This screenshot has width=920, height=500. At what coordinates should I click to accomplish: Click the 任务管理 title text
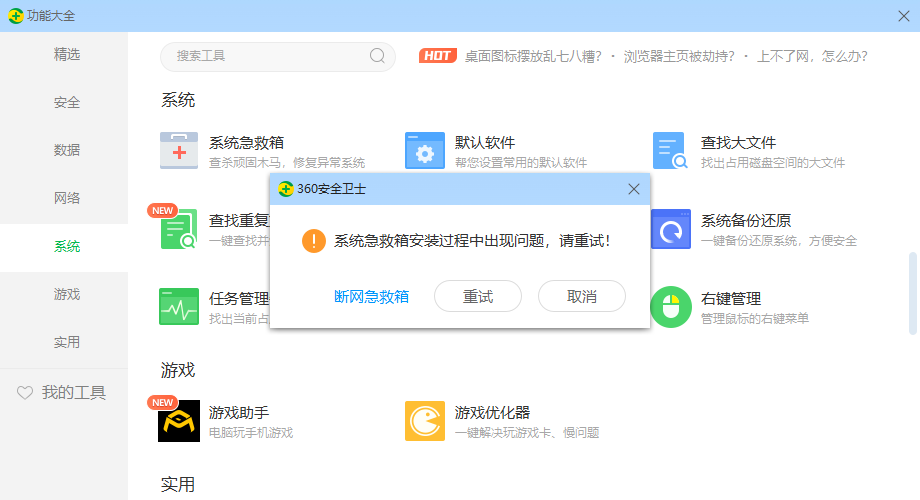coord(239,299)
